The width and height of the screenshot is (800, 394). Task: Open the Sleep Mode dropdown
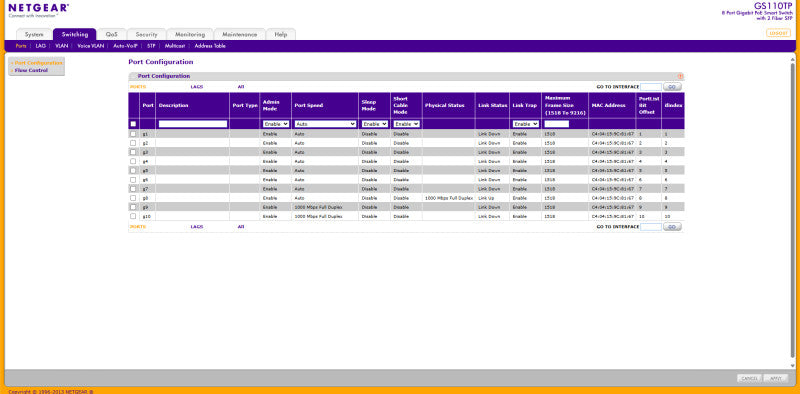(x=374, y=124)
